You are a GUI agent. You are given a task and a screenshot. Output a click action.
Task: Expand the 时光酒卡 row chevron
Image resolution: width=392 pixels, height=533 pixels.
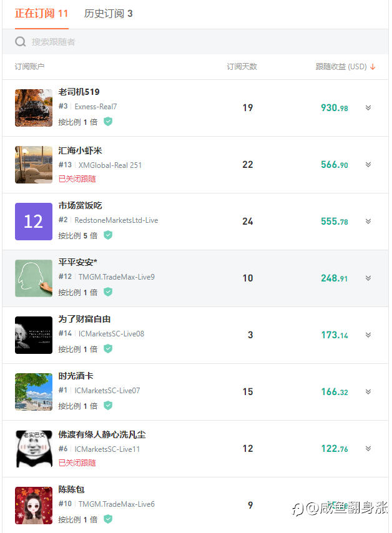tap(368, 391)
